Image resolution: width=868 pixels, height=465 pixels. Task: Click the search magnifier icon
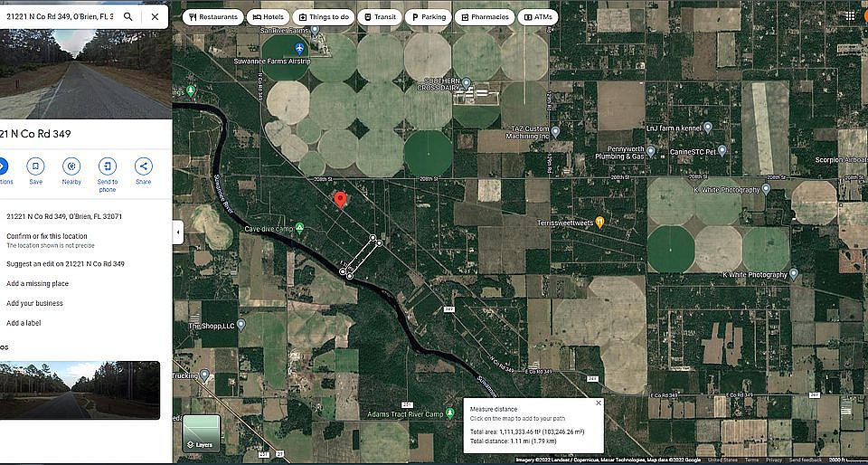tap(127, 16)
